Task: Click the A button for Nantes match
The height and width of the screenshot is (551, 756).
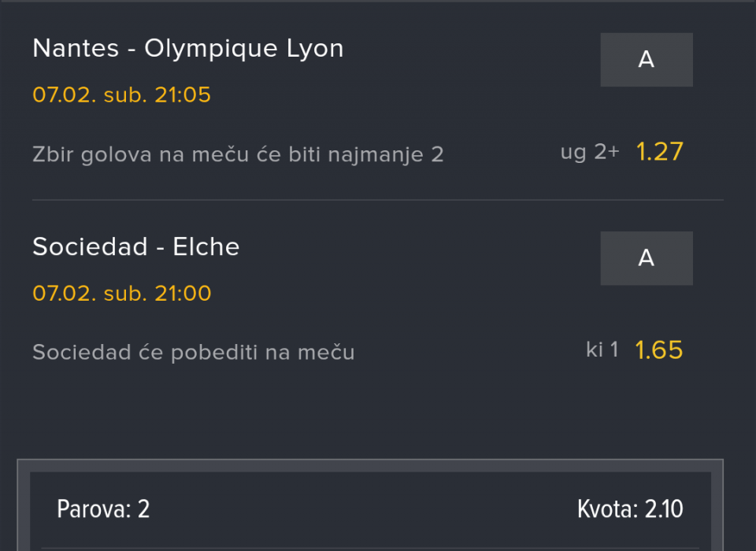Action: [x=646, y=60]
